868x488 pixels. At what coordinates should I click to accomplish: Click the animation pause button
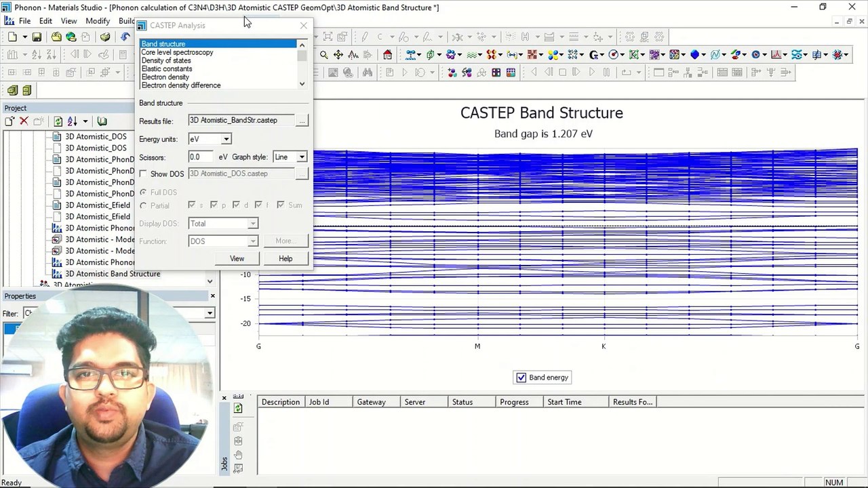(x=606, y=73)
